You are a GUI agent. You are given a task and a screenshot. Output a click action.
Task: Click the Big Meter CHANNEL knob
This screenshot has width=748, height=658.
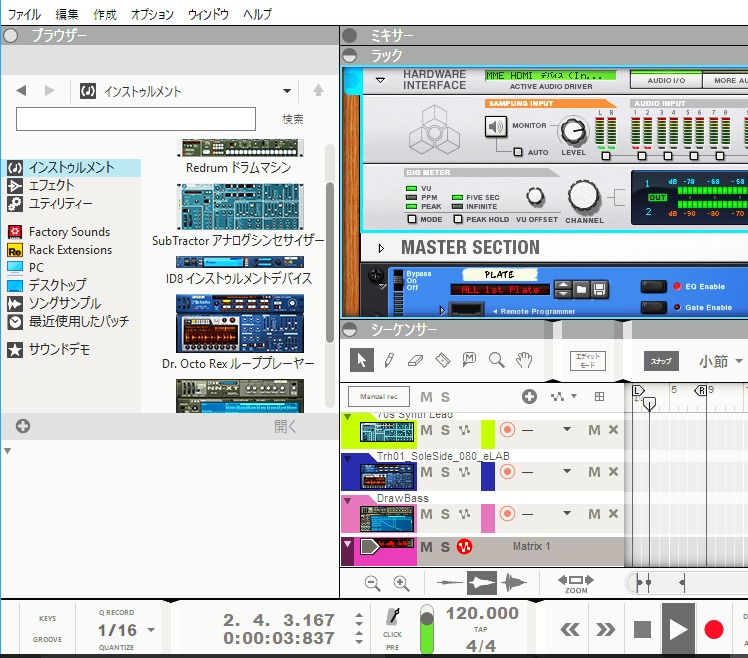coord(583,196)
